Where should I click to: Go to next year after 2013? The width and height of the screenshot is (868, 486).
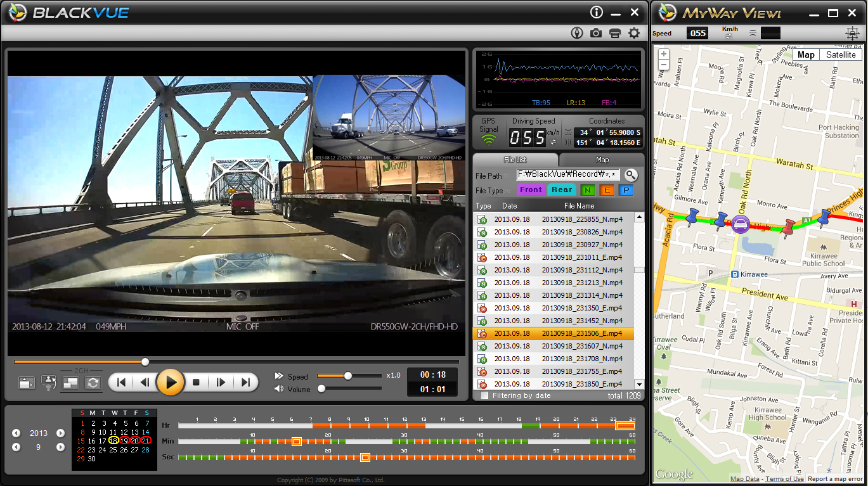[60, 433]
